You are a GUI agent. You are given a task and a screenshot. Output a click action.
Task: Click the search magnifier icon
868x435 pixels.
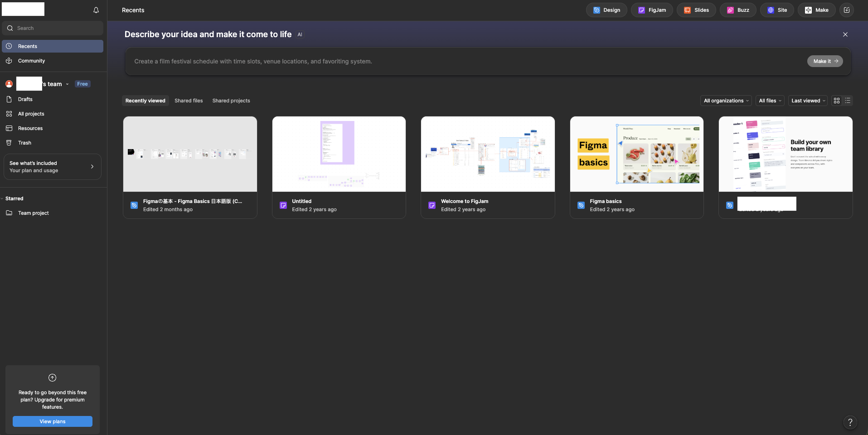click(10, 28)
